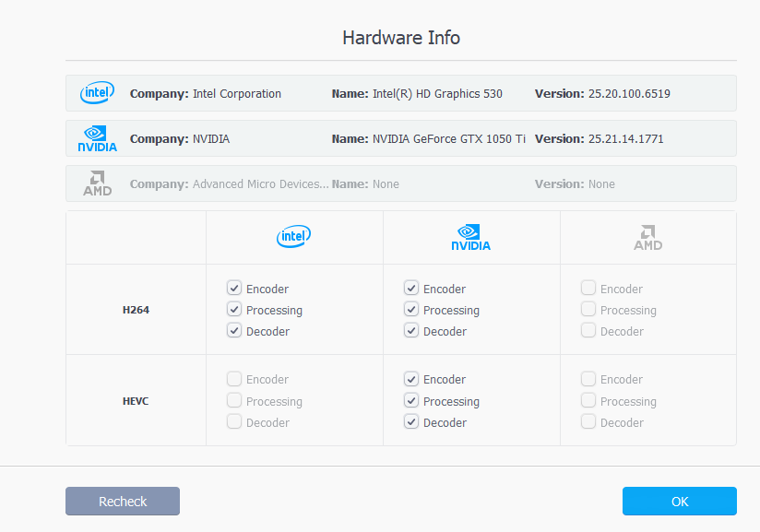
Task: Toggle Intel H264 Encoder checkbox
Action: 234,289
